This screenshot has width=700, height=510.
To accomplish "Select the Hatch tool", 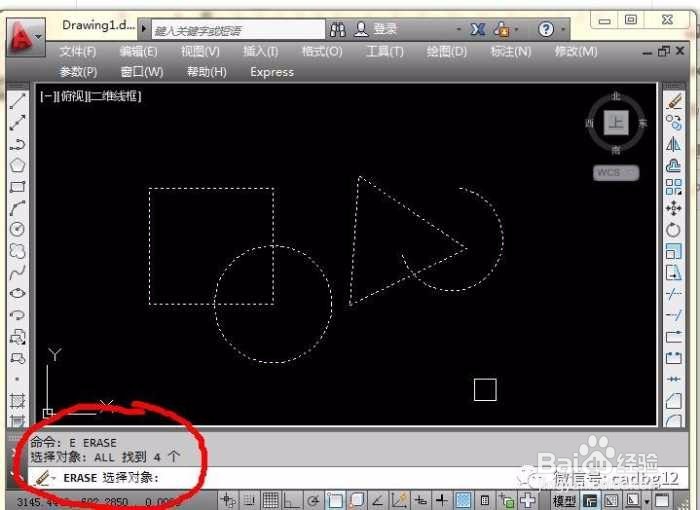I will pyautogui.click(x=17, y=401).
